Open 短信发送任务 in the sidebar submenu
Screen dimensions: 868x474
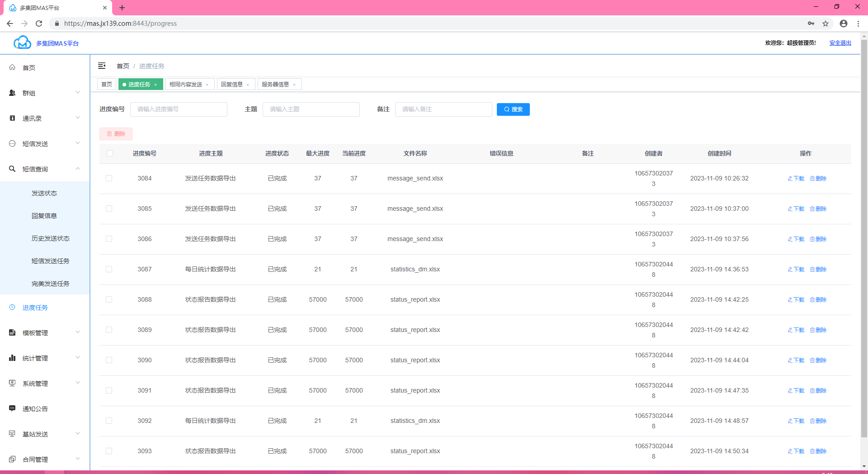(51, 261)
